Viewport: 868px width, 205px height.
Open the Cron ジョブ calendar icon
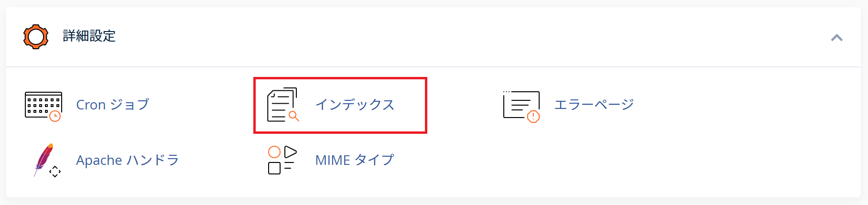coord(43,106)
